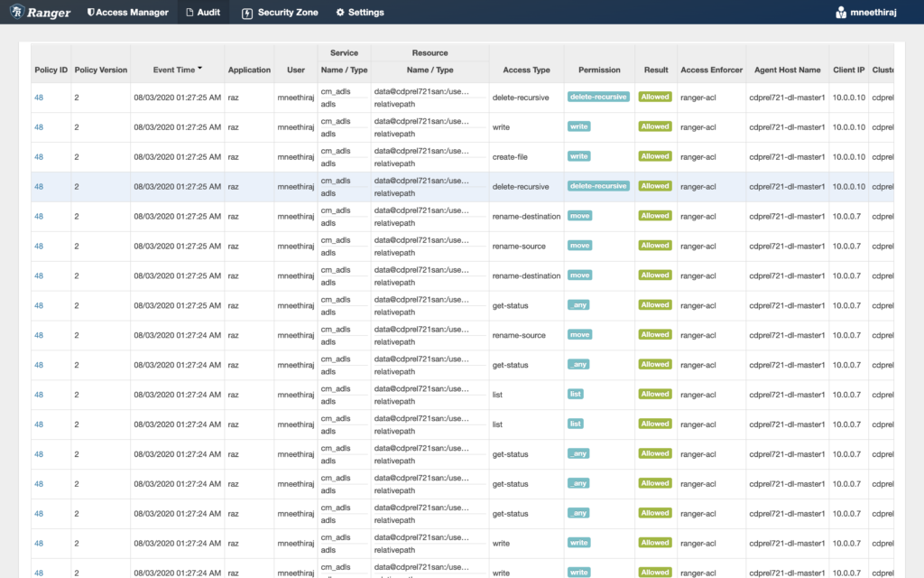Viewport: 924px width, 578px height.
Task: Click a list permission badge
Action: coord(576,394)
